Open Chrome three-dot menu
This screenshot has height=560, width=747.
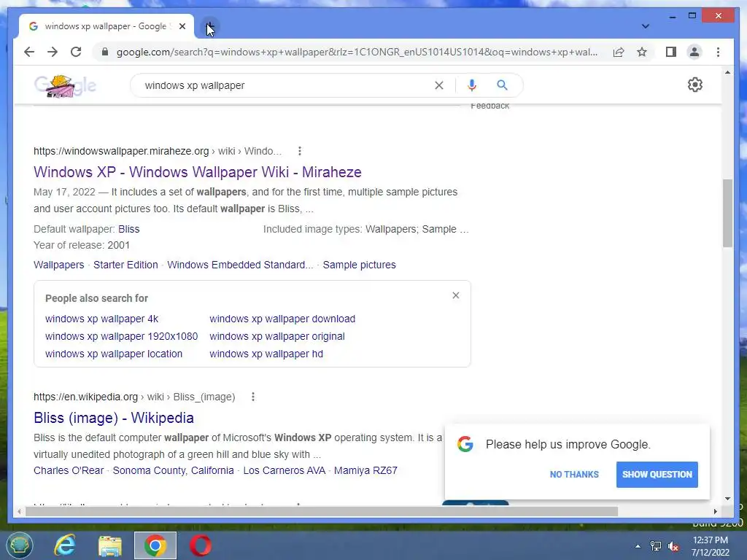(x=718, y=52)
